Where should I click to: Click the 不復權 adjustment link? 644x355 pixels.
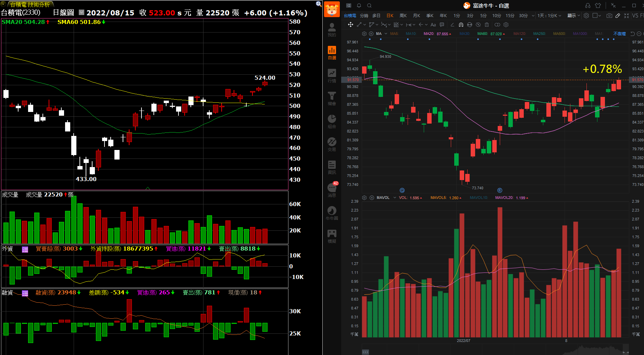[619, 34]
